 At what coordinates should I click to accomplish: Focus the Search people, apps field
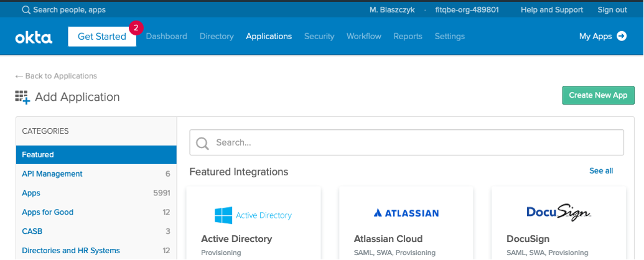tap(70, 10)
